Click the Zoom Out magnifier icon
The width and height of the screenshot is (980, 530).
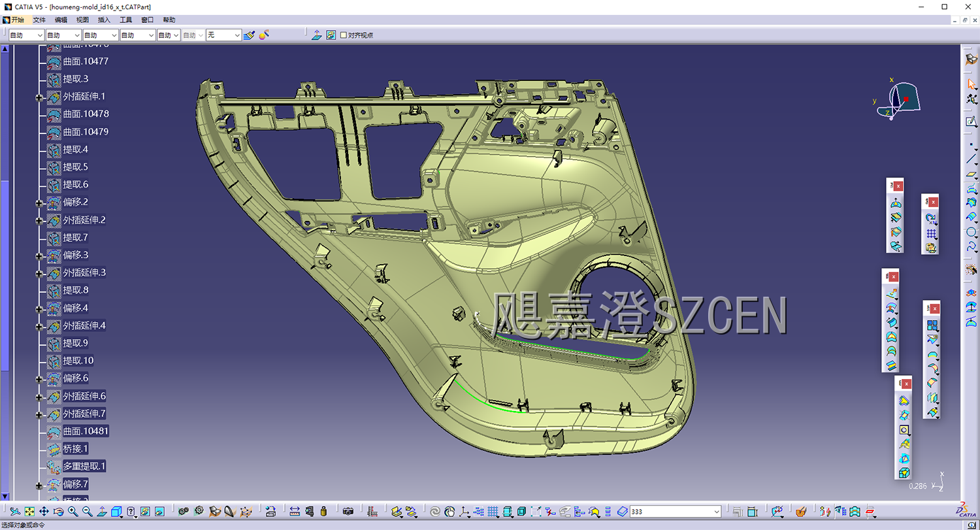click(x=87, y=511)
